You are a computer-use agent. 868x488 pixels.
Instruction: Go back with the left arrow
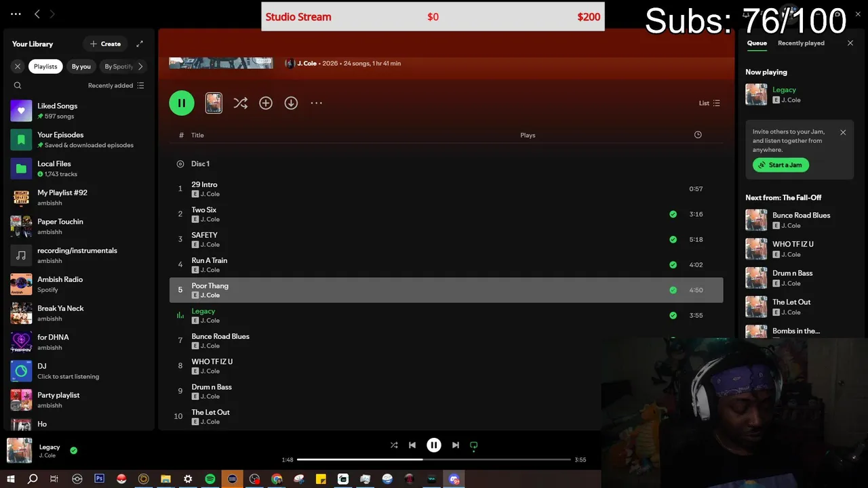pos(37,14)
